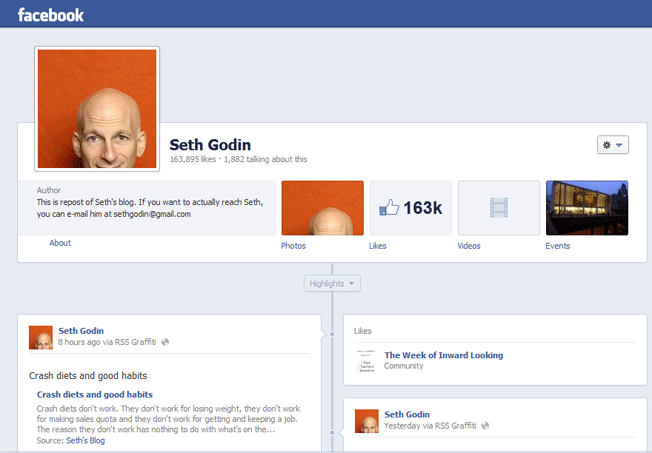The width and height of the screenshot is (652, 453).
Task: Click the Events label link
Action: pyautogui.click(x=558, y=245)
